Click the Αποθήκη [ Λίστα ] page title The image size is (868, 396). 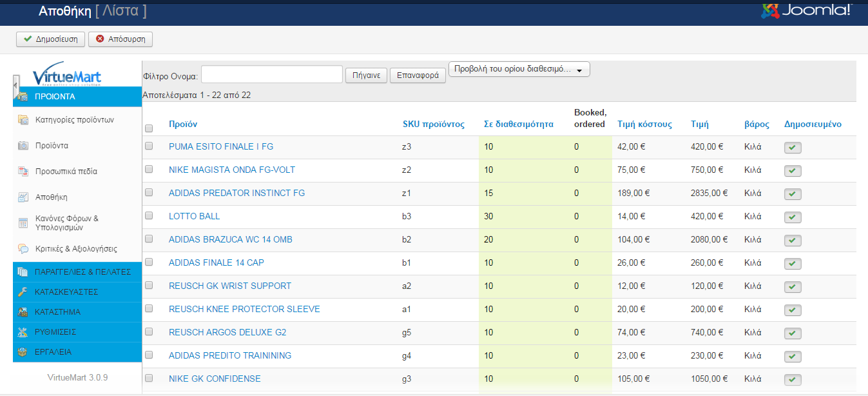92,11
